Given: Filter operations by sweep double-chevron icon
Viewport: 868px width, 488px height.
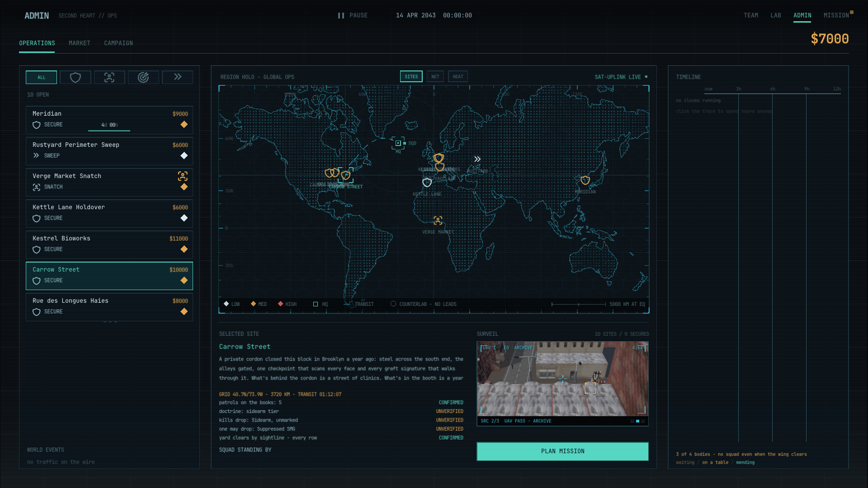Looking at the screenshot, I should [x=177, y=77].
